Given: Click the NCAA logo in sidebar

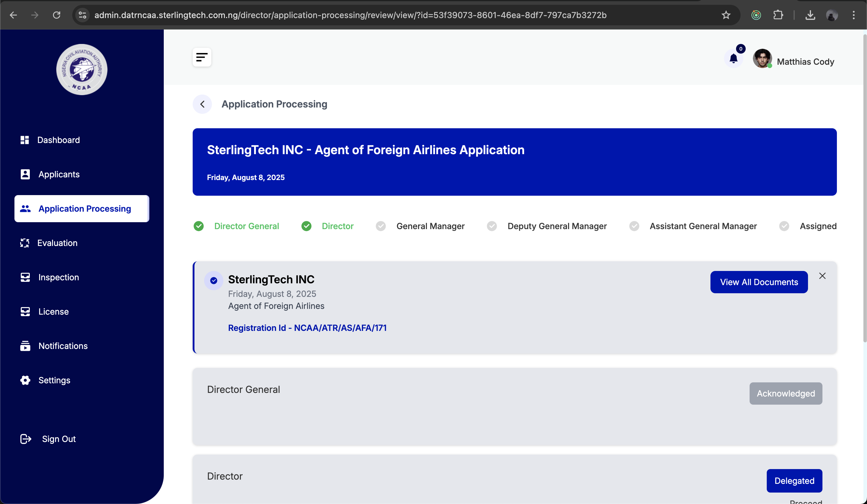Looking at the screenshot, I should click(82, 70).
